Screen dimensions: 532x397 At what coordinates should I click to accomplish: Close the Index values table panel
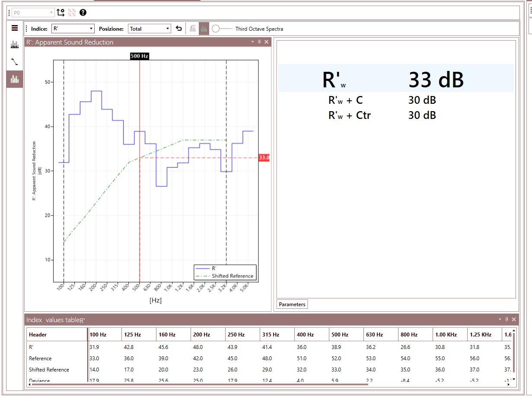tap(514, 320)
